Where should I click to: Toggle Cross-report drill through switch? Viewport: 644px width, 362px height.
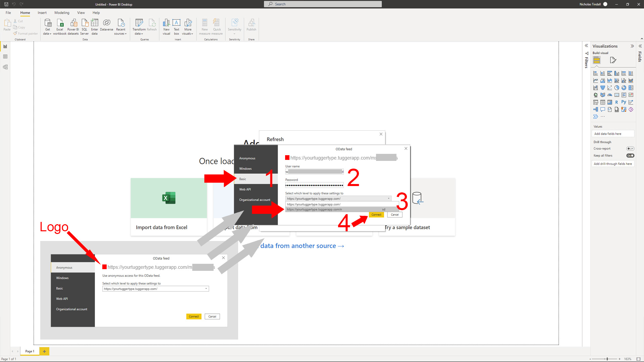[630, 148]
